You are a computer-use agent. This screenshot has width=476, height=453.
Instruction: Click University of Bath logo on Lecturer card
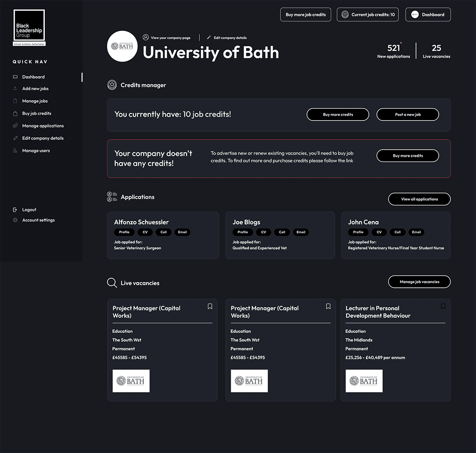click(364, 381)
